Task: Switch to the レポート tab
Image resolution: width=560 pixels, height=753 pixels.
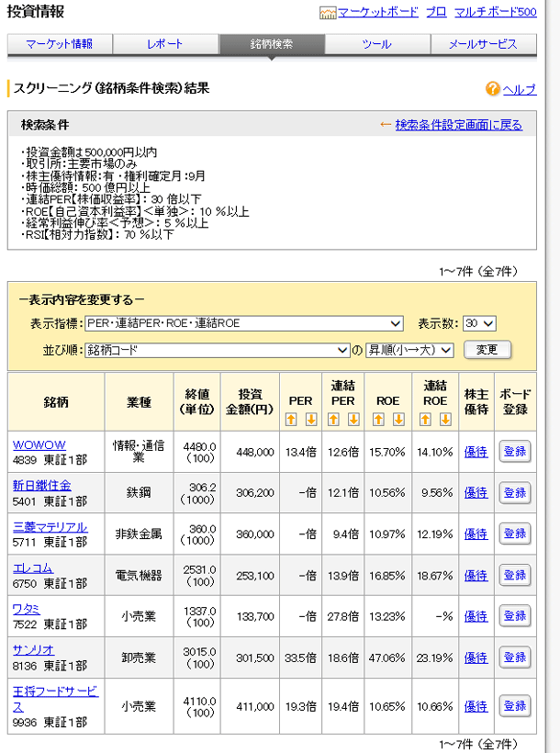Action: [x=165, y=44]
